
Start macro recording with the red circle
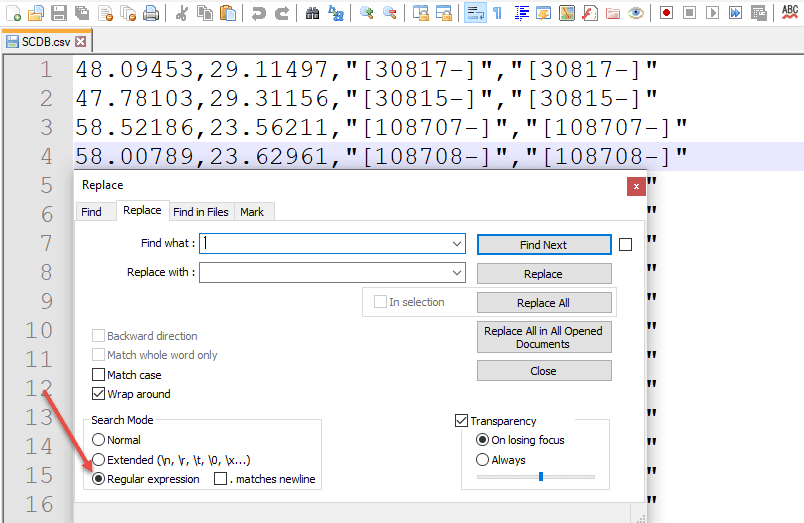click(665, 13)
